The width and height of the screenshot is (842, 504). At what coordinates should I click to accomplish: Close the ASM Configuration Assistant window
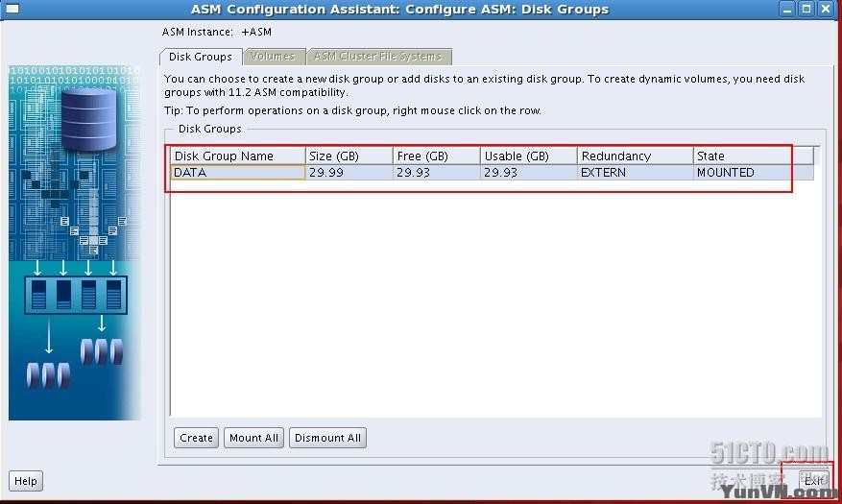click(826, 10)
